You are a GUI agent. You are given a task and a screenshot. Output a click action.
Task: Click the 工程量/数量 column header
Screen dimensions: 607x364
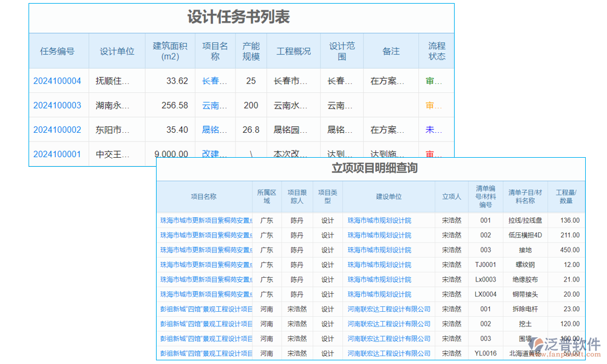click(566, 197)
